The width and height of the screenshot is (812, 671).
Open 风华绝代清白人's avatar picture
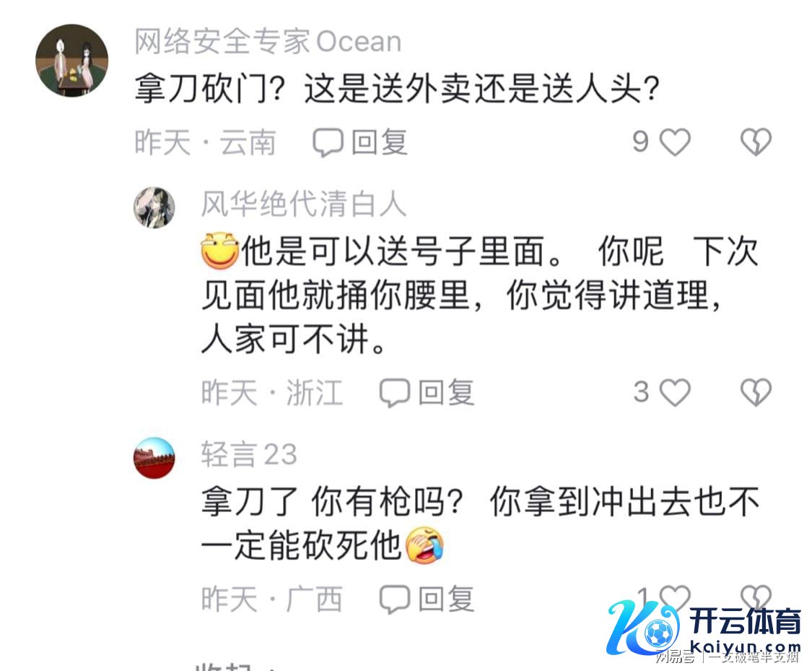(x=154, y=208)
